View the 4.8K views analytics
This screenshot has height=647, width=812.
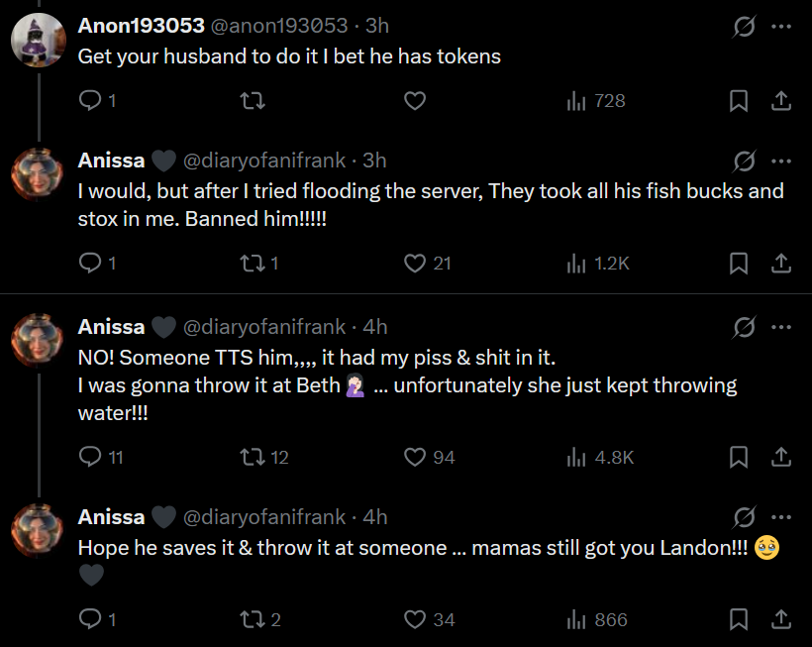click(x=599, y=457)
